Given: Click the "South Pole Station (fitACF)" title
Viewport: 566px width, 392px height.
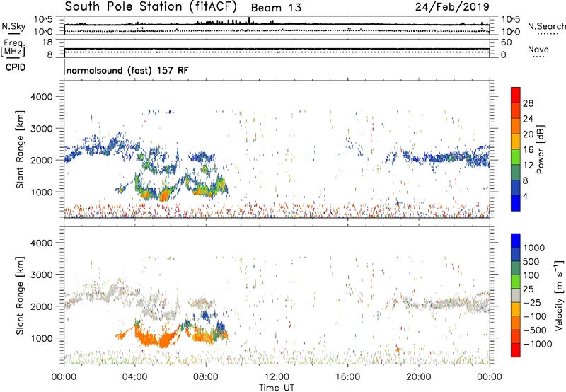Looking at the screenshot, I should point(151,7).
